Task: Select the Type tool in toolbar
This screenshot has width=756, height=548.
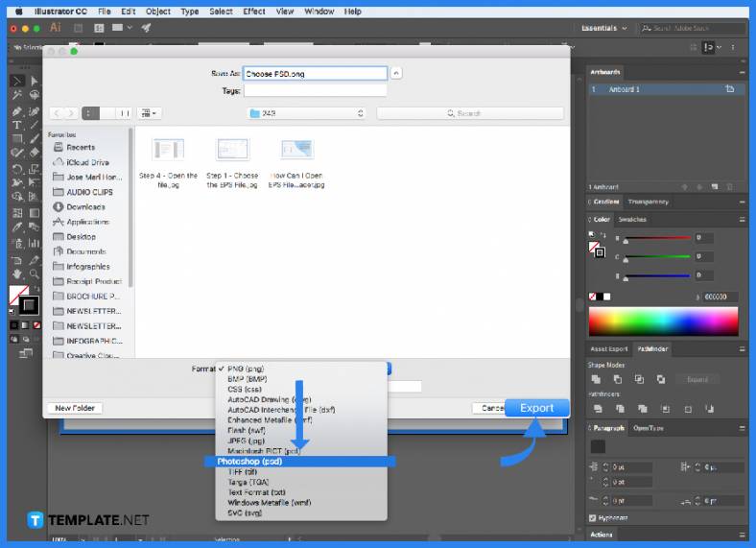Action: pyautogui.click(x=17, y=125)
